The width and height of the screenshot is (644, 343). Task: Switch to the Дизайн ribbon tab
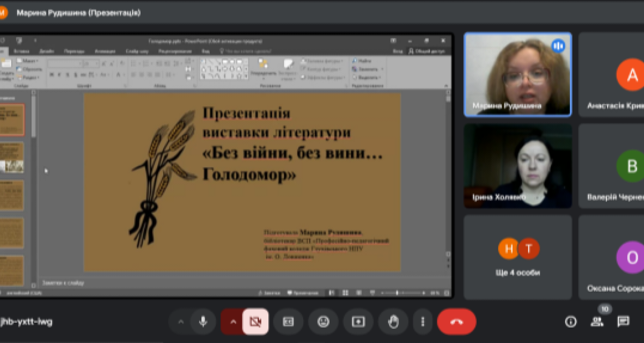pos(46,51)
